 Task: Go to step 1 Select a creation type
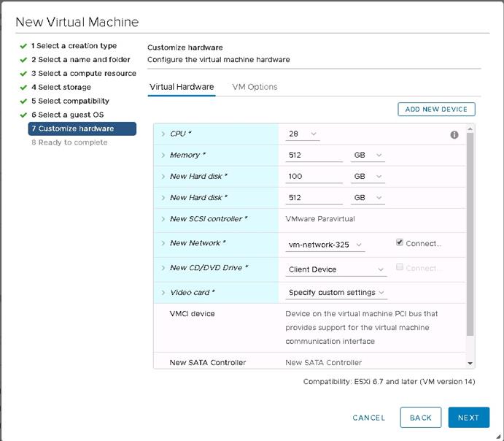click(x=74, y=46)
